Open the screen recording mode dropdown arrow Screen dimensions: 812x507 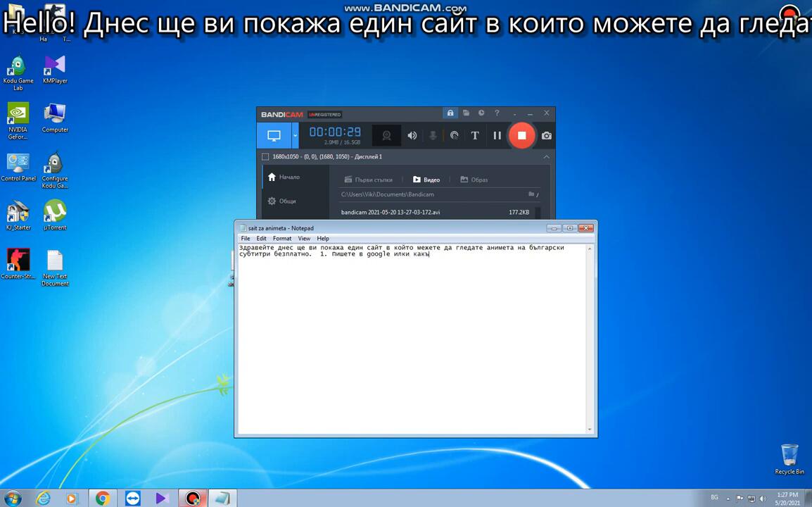pos(295,135)
